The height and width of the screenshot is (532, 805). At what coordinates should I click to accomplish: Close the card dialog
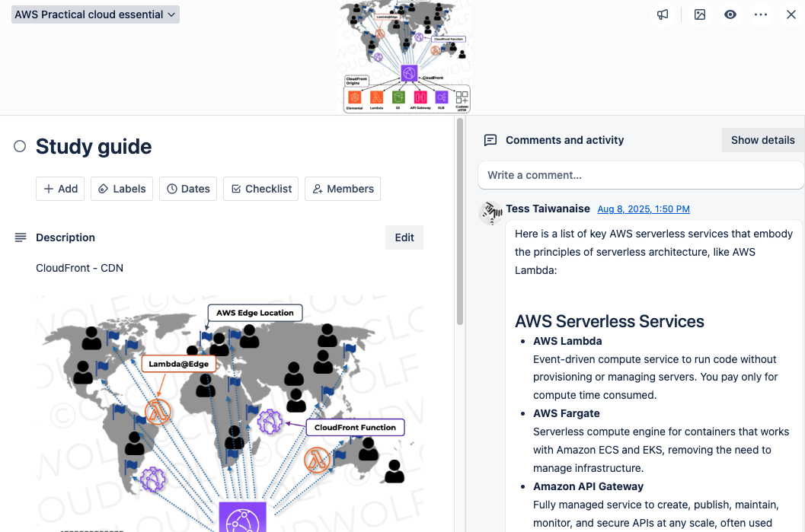[x=791, y=14]
